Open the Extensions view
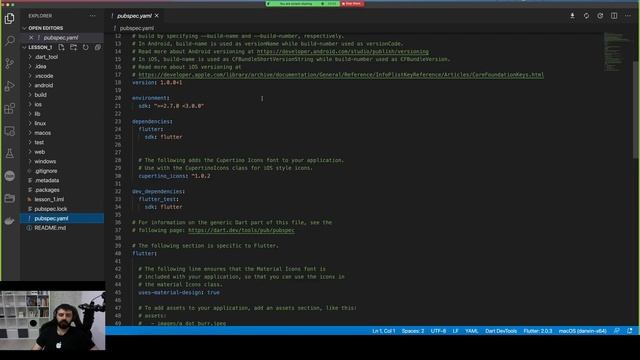 click(x=9, y=109)
